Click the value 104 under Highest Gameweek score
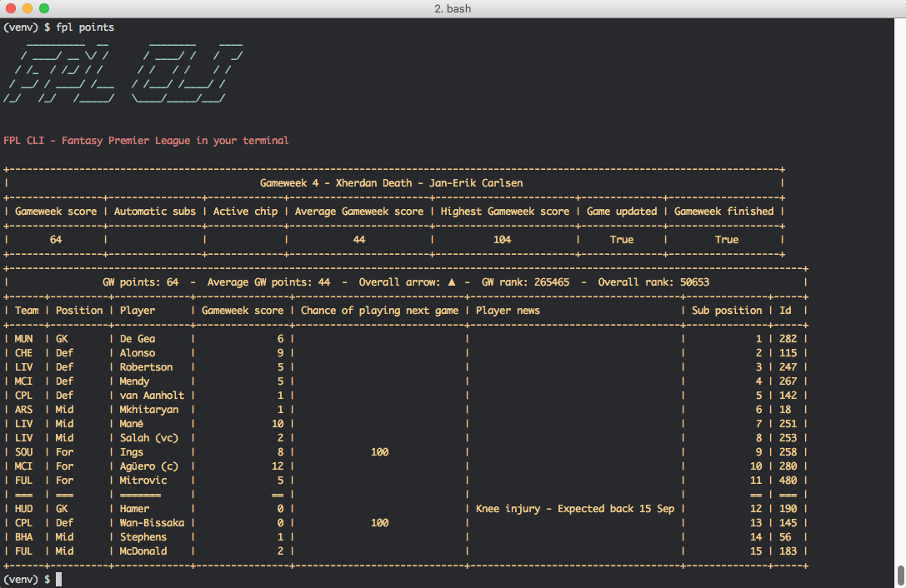 tap(502, 240)
